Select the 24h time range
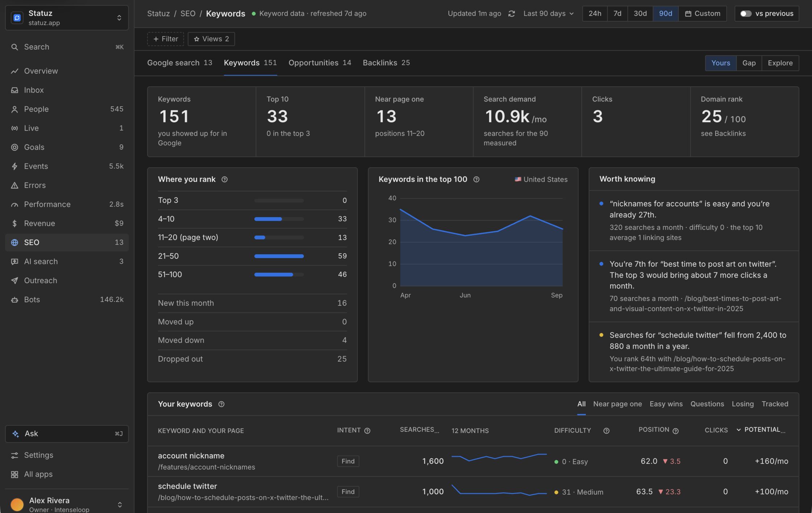Viewport: 812px width, 513px height. point(595,14)
